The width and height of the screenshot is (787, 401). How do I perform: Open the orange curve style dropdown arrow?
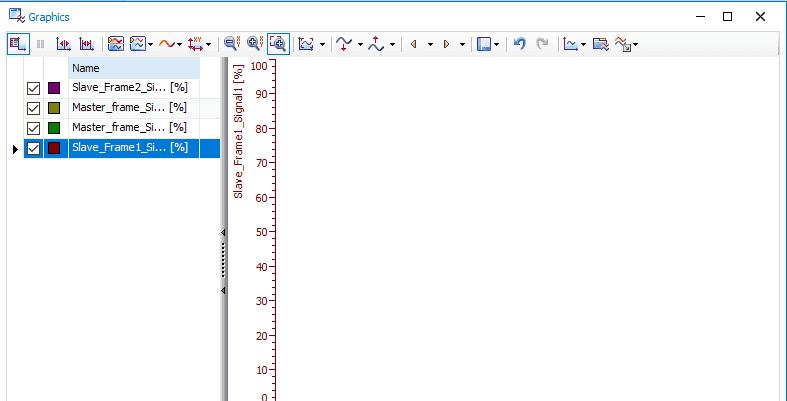(x=180, y=45)
